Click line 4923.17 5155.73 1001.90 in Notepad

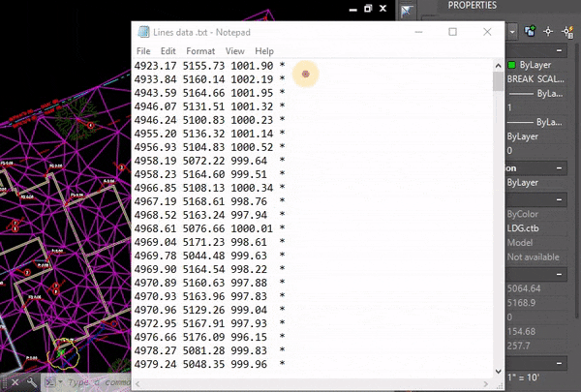point(210,66)
